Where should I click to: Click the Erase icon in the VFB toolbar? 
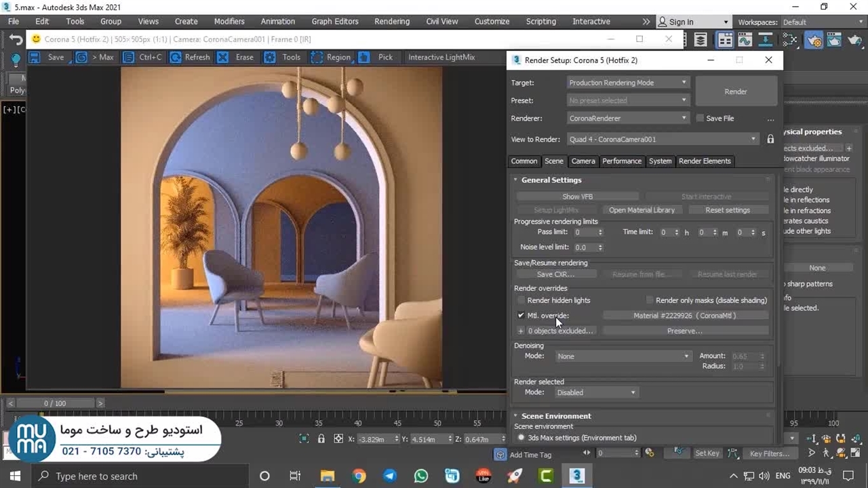point(222,58)
